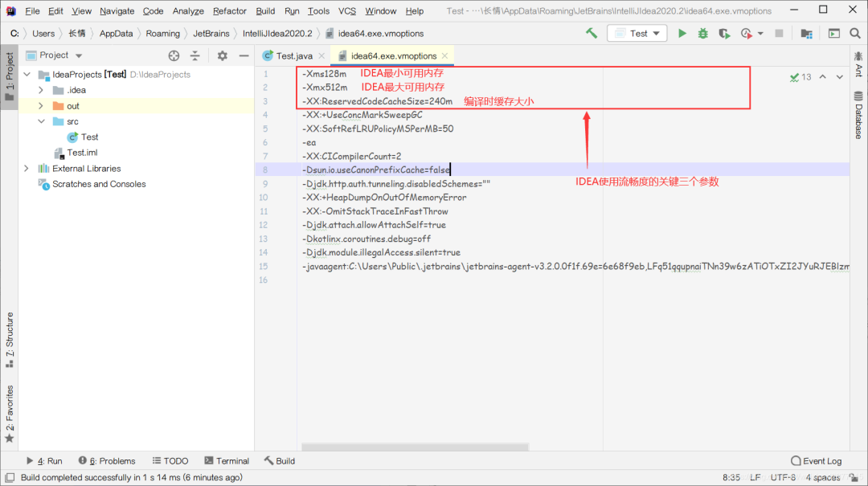This screenshot has width=868, height=486.
Task: Click the profiler run icon
Action: click(x=746, y=33)
